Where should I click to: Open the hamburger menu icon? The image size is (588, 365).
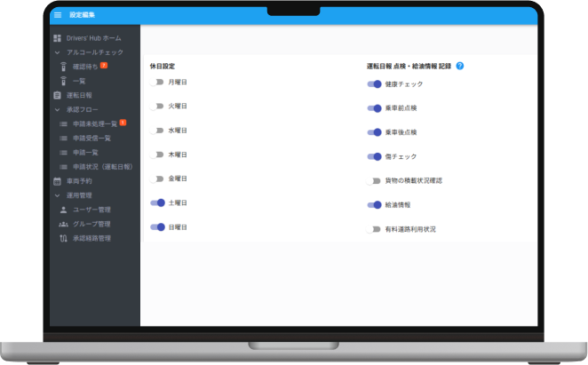pyautogui.click(x=58, y=15)
